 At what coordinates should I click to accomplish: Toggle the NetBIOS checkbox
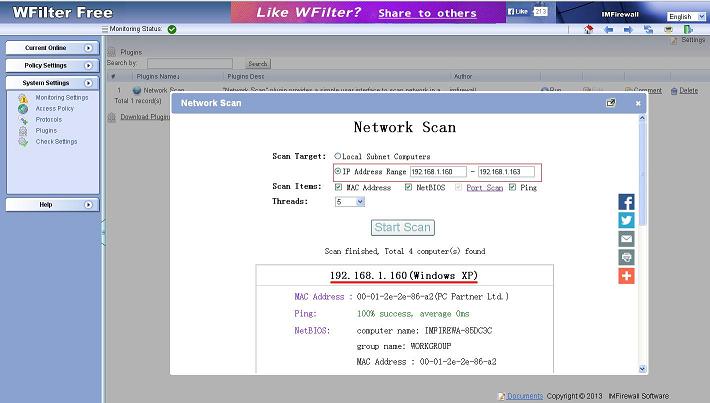click(408, 187)
